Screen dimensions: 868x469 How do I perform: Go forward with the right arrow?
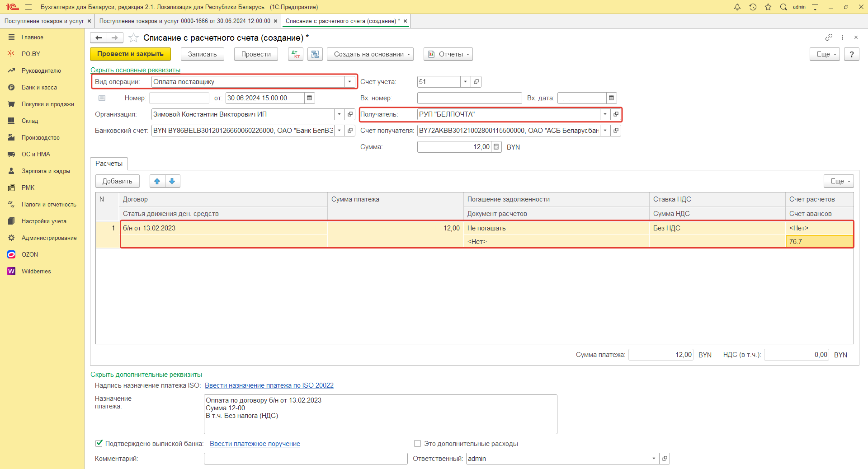click(x=115, y=38)
